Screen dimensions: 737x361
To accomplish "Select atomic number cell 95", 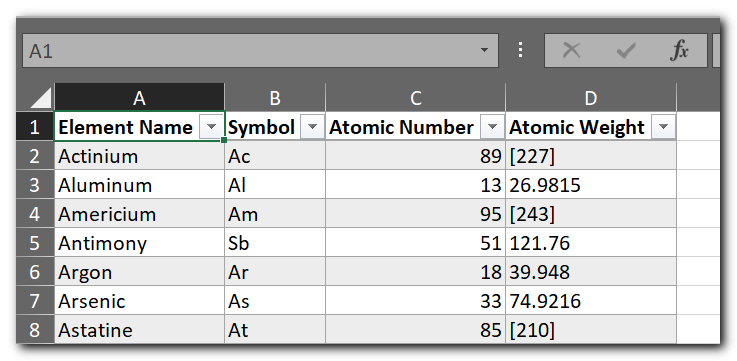I will click(416, 214).
